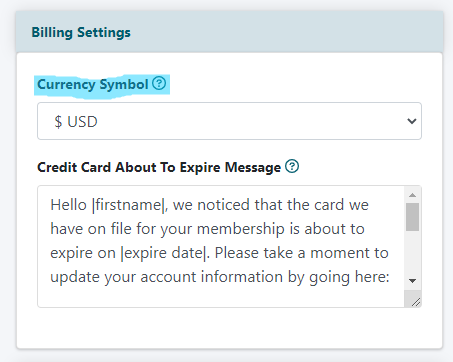
Task: Click the Billing Settings panel header
Action: (229, 32)
